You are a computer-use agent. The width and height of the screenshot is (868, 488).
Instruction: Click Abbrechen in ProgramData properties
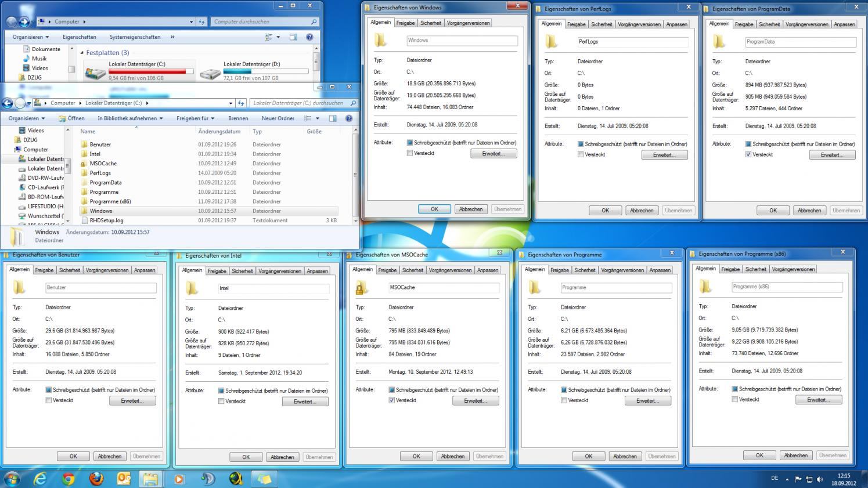click(809, 211)
